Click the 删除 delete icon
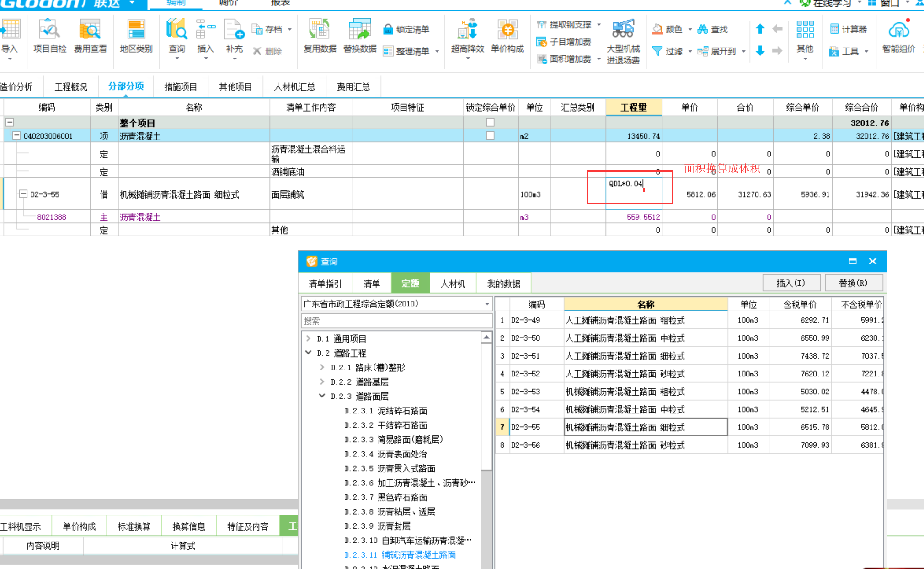The width and height of the screenshot is (924, 569). tap(267, 51)
